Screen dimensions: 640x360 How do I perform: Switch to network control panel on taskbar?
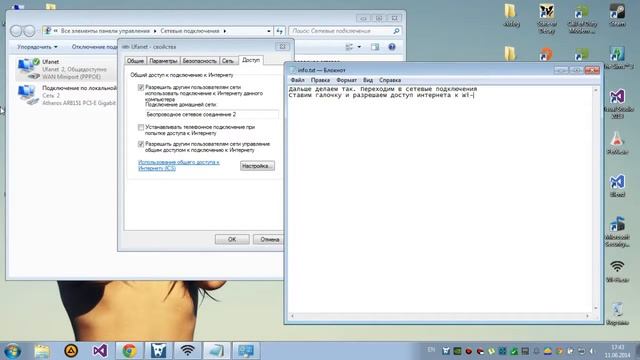click(x=246, y=351)
